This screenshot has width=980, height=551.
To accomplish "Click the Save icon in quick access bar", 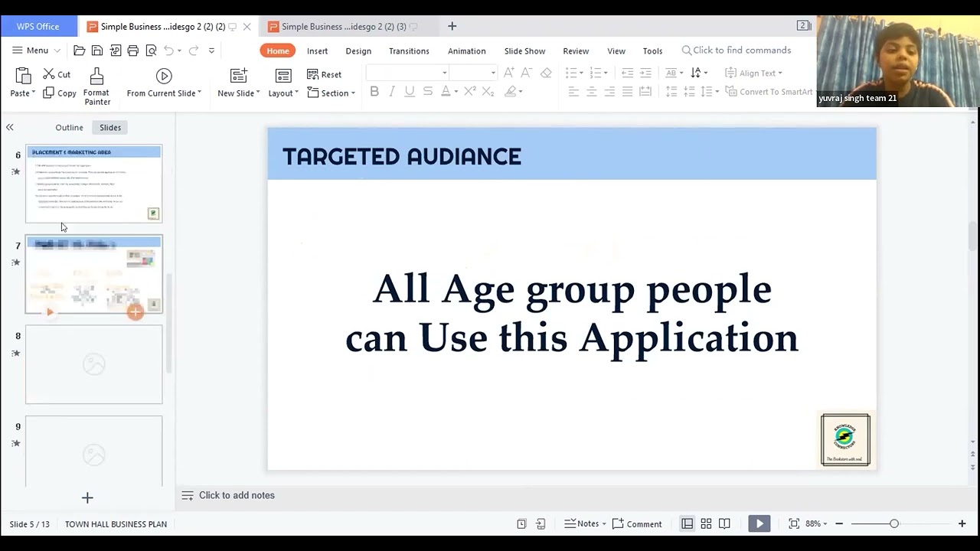I will [x=97, y=51].
